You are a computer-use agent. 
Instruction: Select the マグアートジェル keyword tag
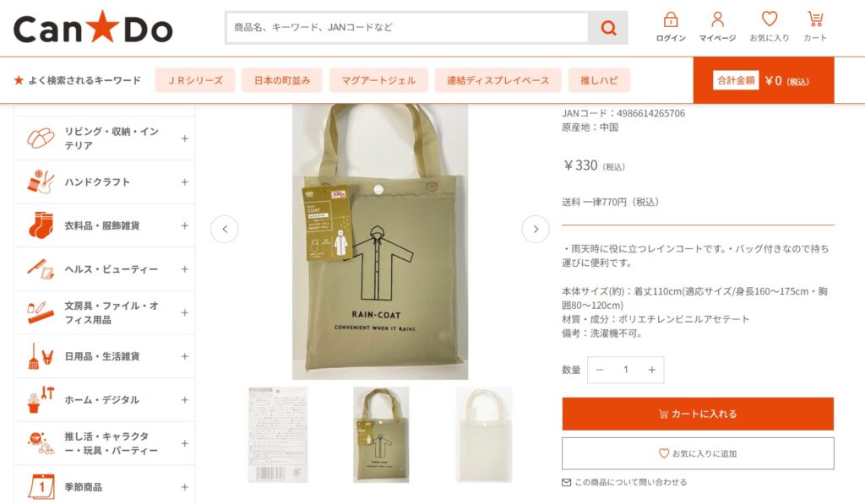coord(378,80)
